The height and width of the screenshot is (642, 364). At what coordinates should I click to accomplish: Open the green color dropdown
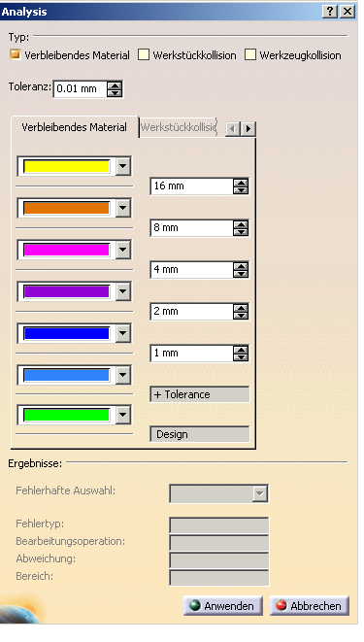pyautogui.click(x=122, y=415)
